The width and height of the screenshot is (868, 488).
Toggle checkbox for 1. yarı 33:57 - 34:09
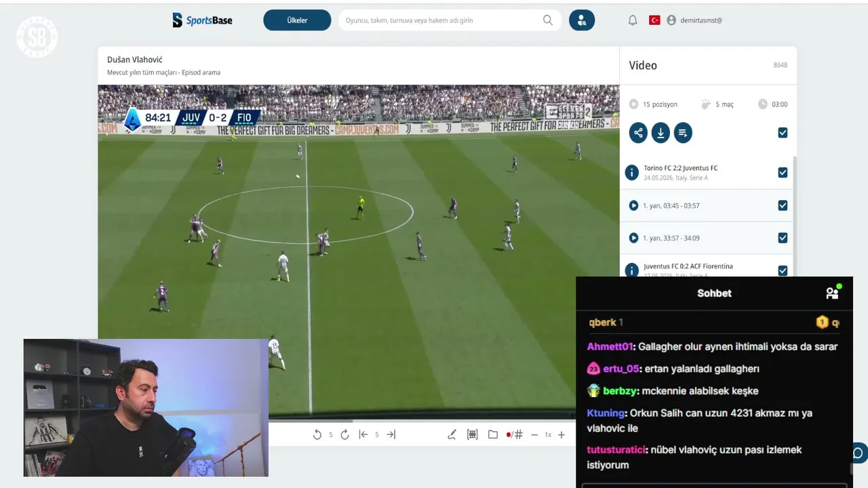point(783,238)
